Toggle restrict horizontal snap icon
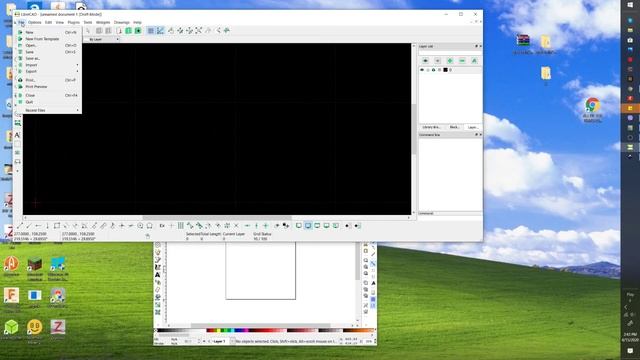Viewport: 640px width, 360px height. [x=247, y=226]
